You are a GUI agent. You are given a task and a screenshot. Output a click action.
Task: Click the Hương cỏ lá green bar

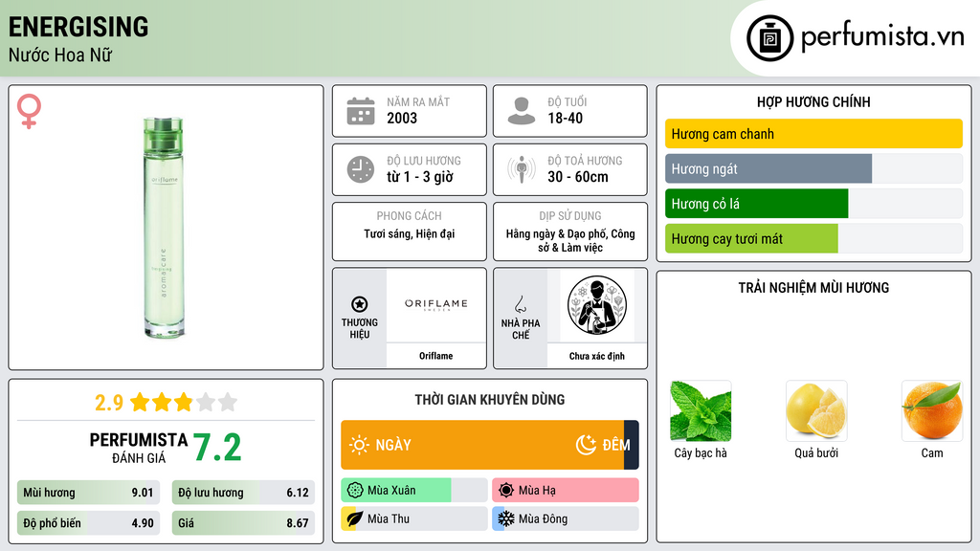[x=756, y=204]
